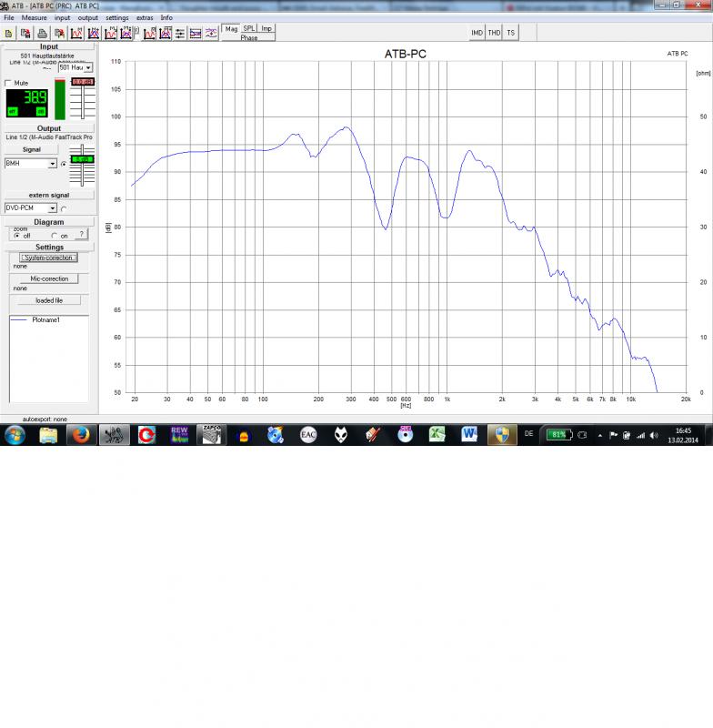Image resolution: width=713 pixels, height=728 pixels.
Task: Click the ATB-PC chart title
Action: (x=405, y=54)
